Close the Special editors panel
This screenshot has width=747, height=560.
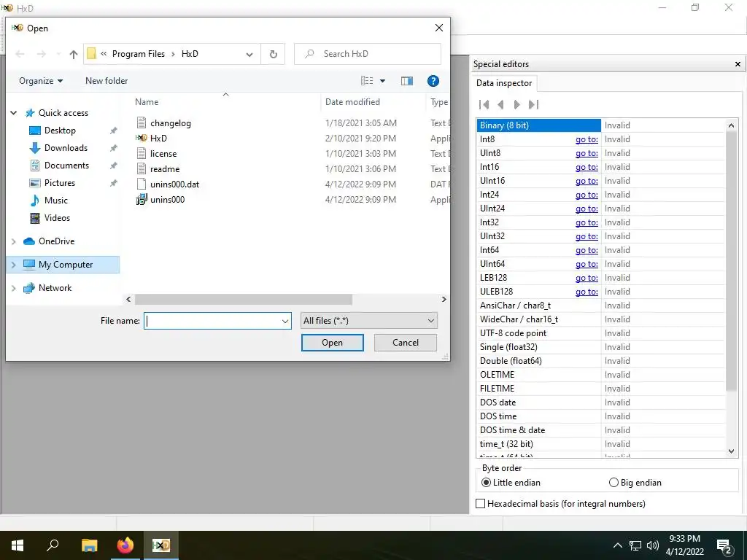point(738,64)
